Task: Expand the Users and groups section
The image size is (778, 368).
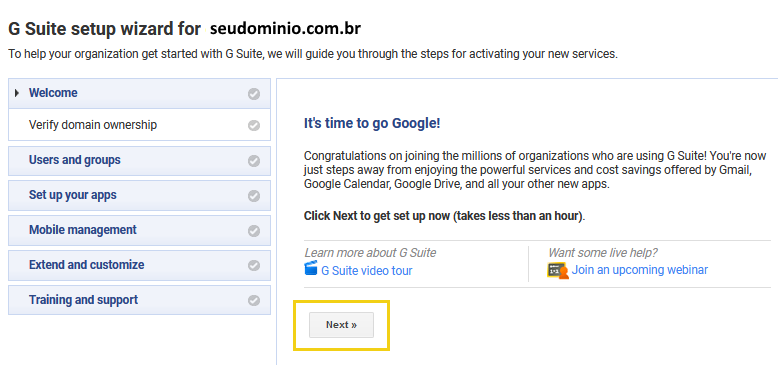Action: [x=139, y=161]
